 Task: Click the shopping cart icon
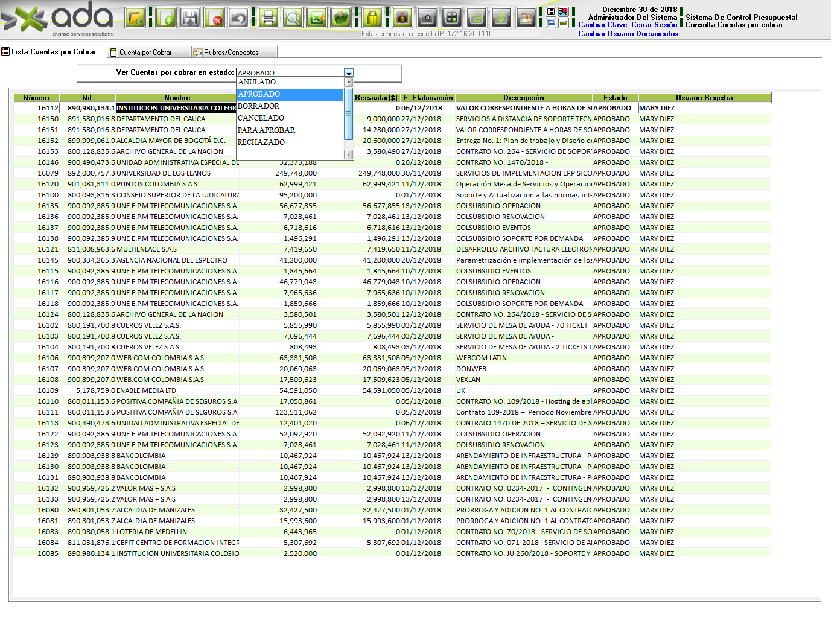[477, 18]
